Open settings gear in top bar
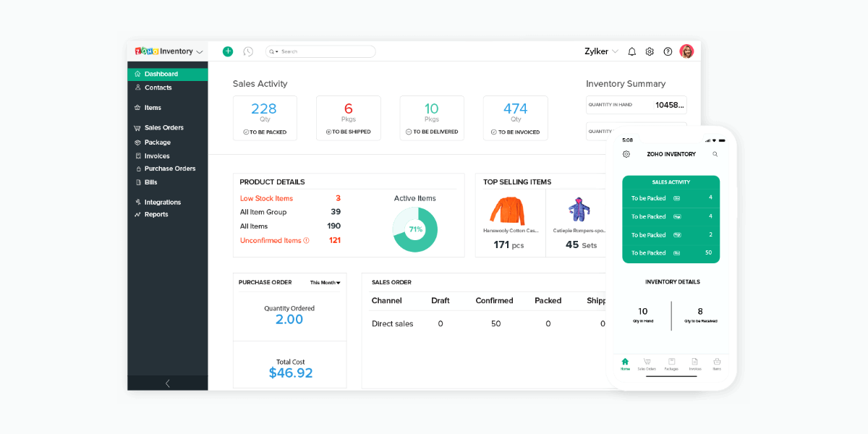The image size is (868, 434). point(650,51)
